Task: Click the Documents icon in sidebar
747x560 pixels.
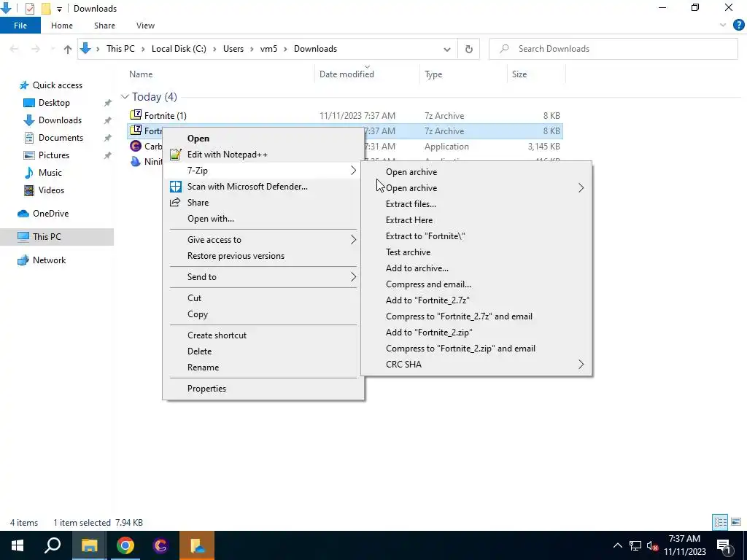Action: (x=29, y=138)
